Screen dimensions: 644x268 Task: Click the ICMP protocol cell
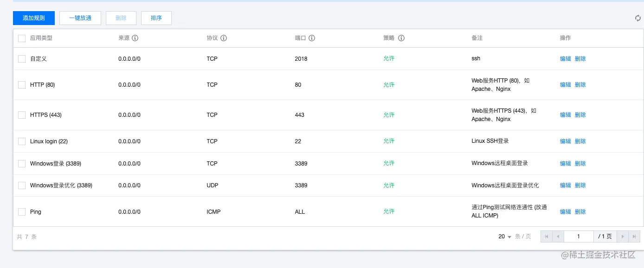click(x=214, y=211)
